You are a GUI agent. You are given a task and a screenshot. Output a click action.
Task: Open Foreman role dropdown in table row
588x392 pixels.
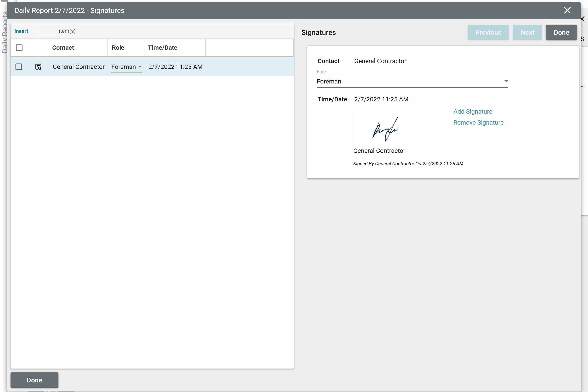click(x=126, y=67)
